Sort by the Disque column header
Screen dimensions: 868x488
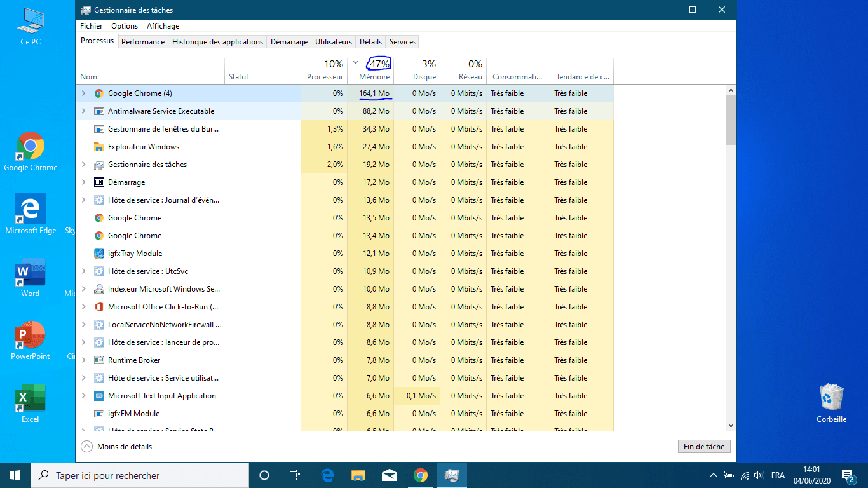(x=417, y=70)
